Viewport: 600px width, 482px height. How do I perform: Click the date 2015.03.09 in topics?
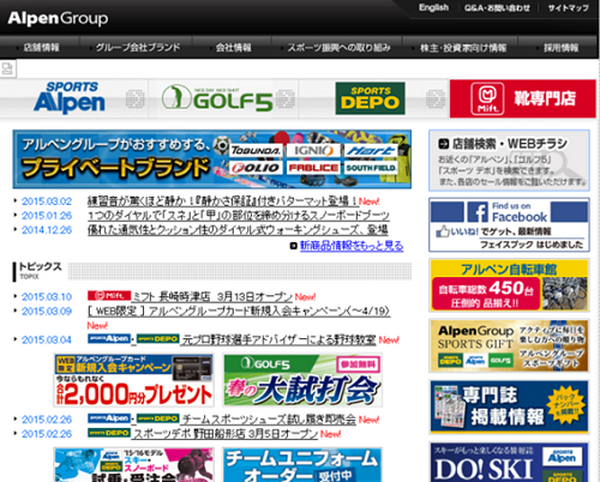[x=47, y=311]
